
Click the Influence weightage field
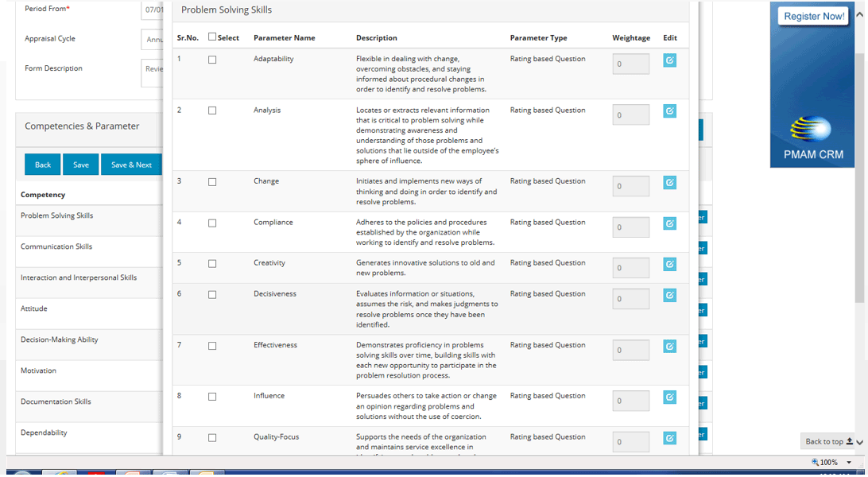click(x=630, y=401)
